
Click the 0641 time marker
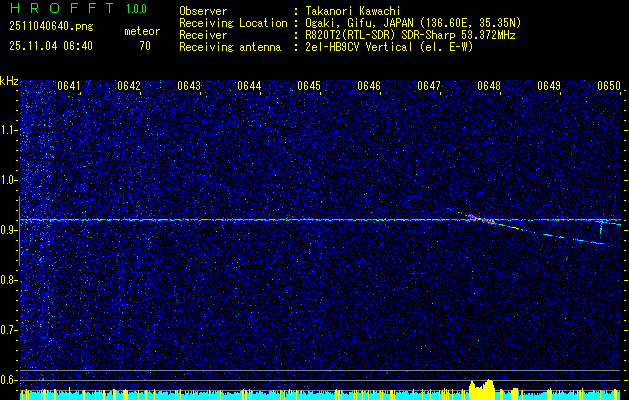(x=69, y=87)
